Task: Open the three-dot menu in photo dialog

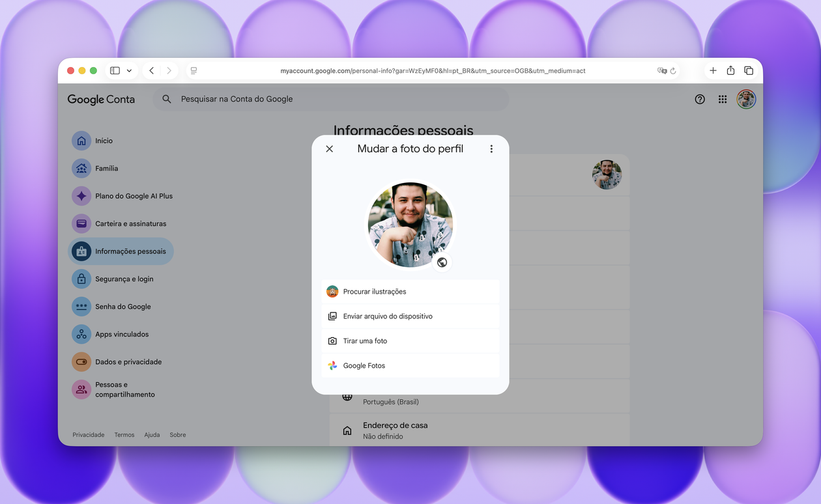Action: click(491, 149)
